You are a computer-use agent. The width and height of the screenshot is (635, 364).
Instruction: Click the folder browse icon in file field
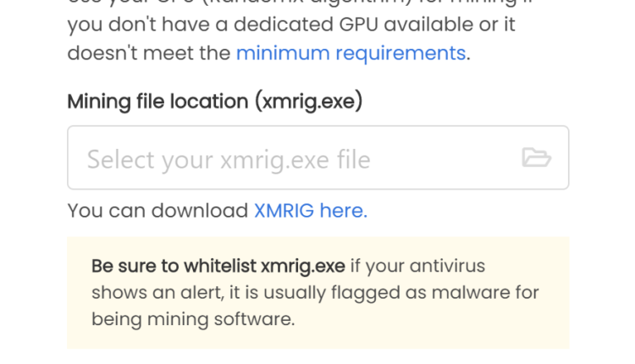pyautogui.click(x=536, y=157)
